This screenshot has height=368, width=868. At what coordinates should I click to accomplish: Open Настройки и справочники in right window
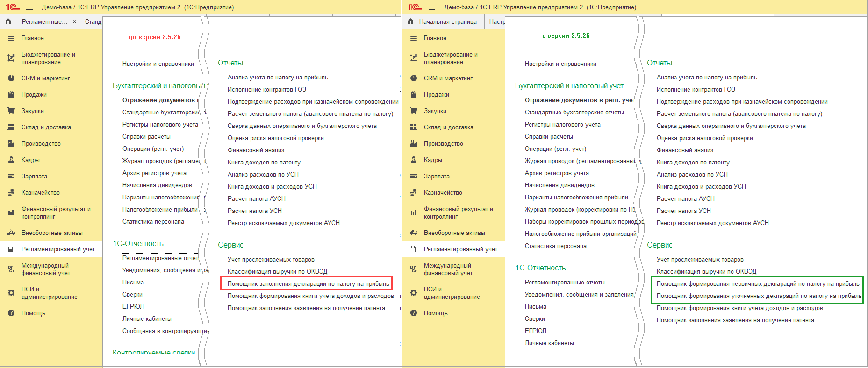560,64
